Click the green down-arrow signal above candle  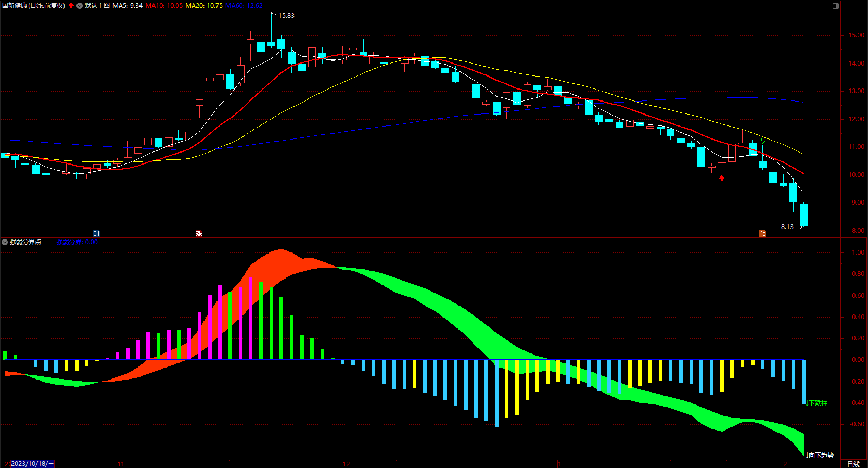tap(762, 141)
